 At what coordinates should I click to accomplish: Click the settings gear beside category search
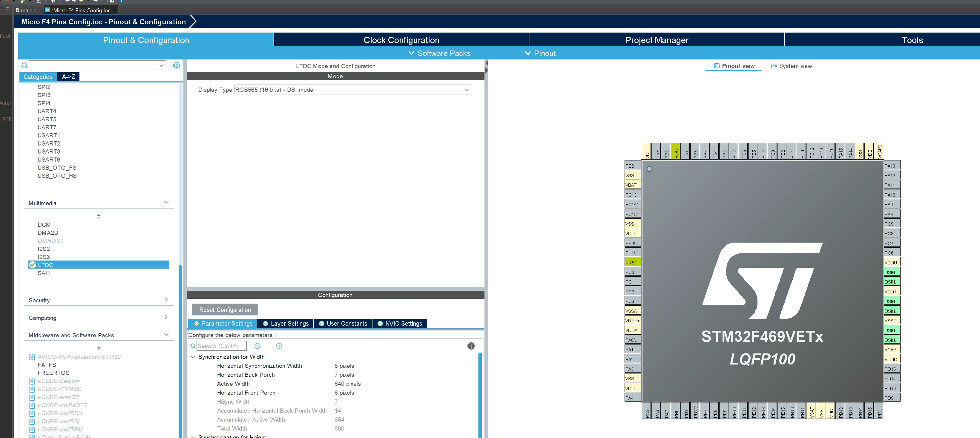point(177,65)
